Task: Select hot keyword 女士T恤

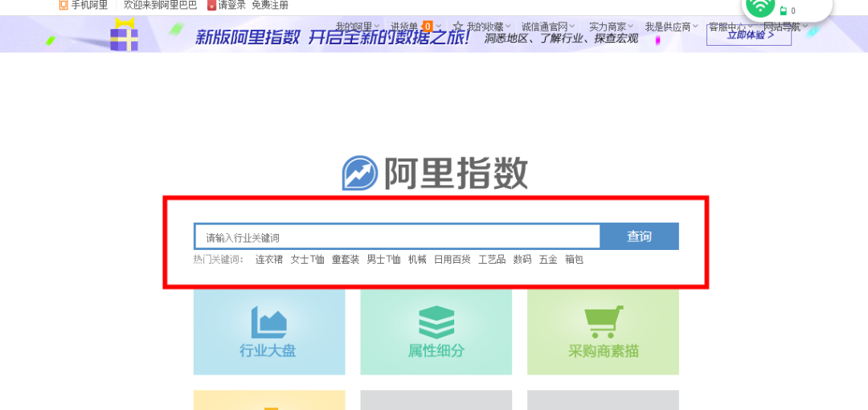Action: tap(308, 260)
